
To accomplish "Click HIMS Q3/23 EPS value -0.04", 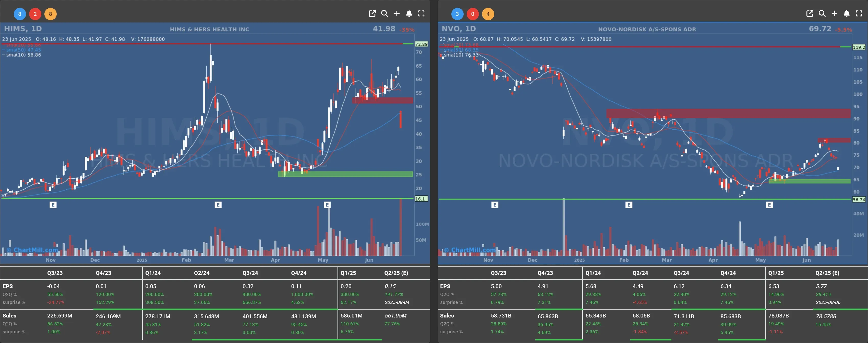I will 53,286.
